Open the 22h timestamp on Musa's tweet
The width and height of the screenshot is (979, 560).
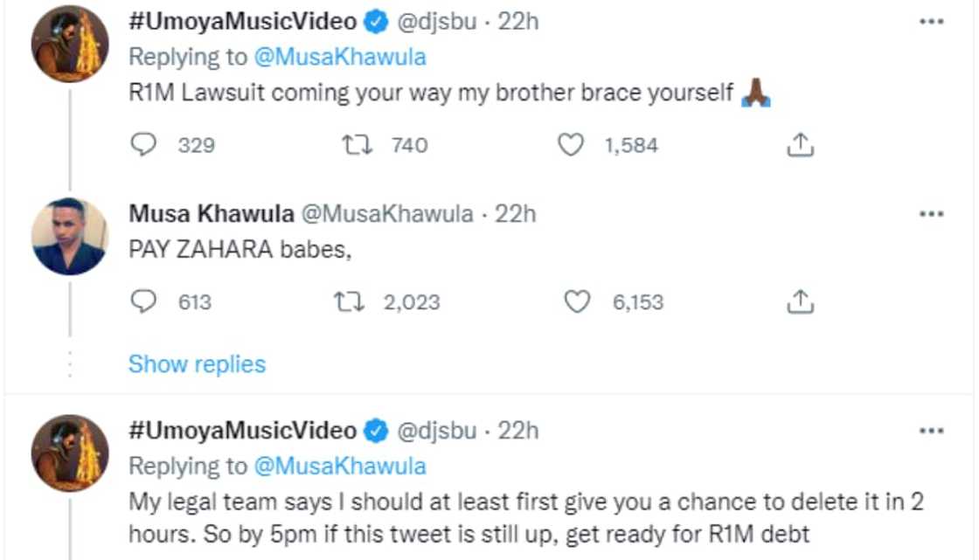point(516,214)
